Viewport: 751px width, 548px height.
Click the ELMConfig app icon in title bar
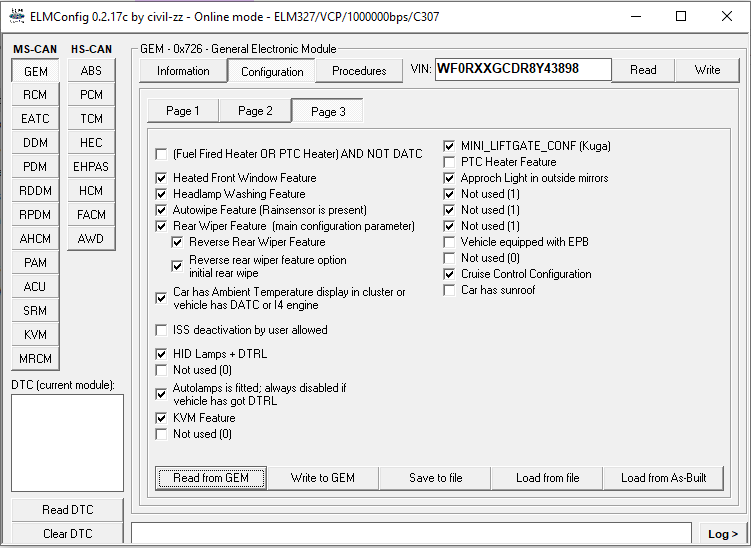pyautogui.click(x=16, y=16)
